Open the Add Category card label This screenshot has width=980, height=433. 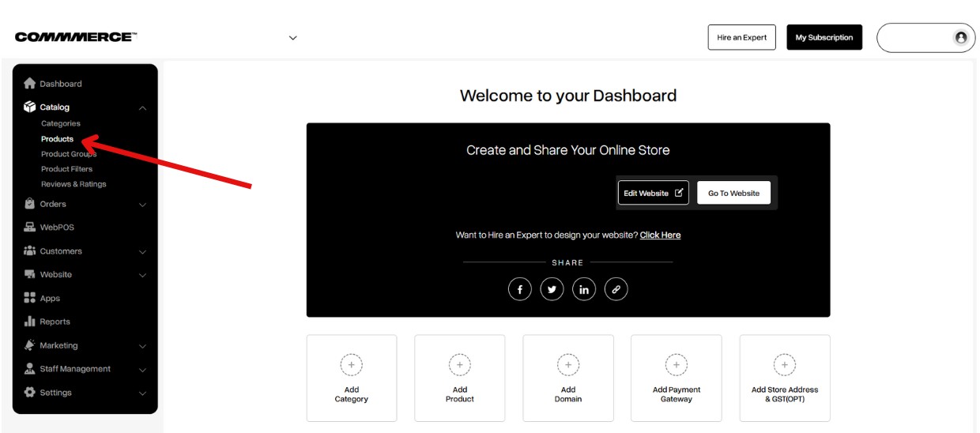click(351, 394)
